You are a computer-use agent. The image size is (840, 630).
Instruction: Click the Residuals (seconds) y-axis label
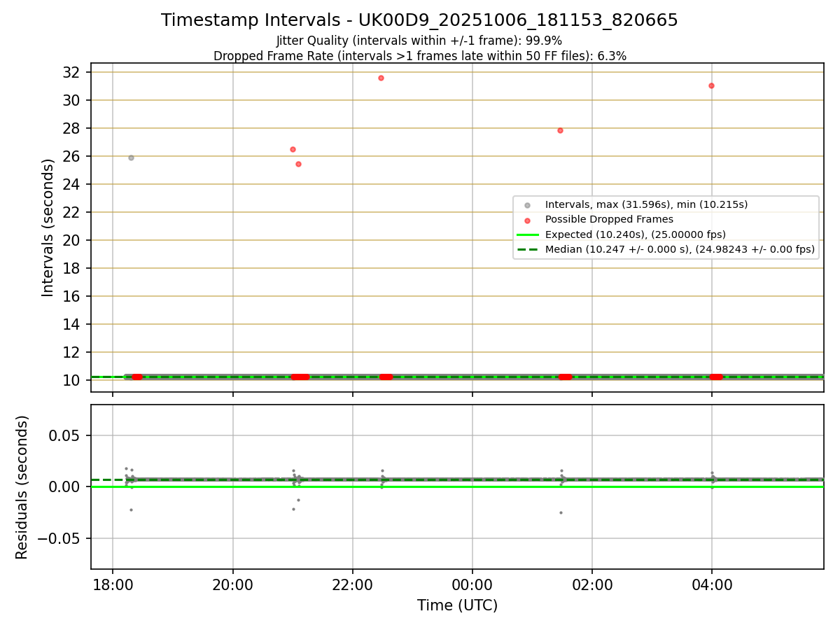tap(22, 487)
